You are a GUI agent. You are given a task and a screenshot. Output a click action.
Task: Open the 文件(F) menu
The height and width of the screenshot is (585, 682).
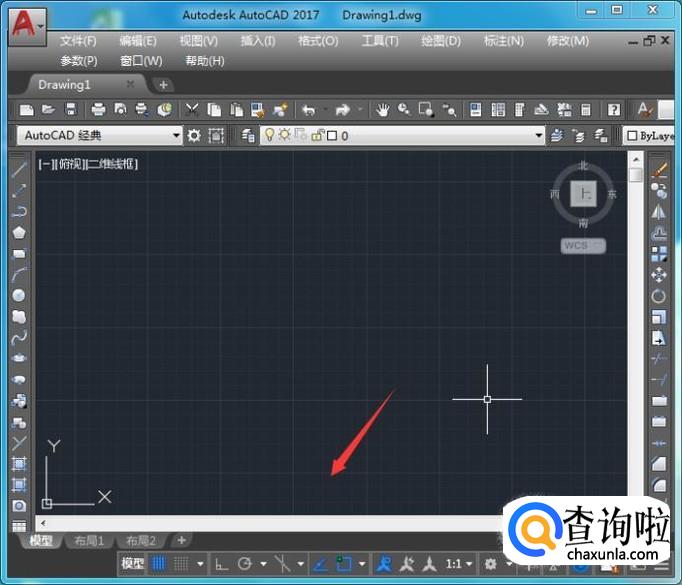pos(78,41)
